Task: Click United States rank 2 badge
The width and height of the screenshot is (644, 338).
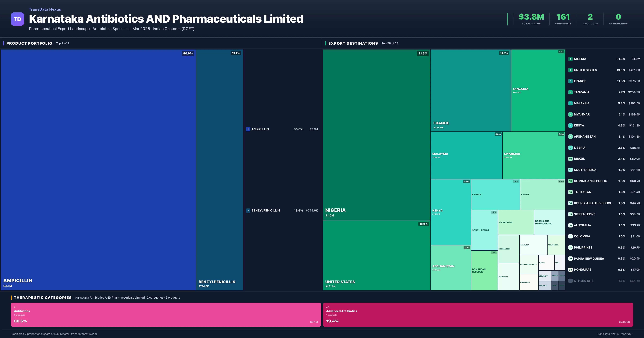Action: click(570, 70)
